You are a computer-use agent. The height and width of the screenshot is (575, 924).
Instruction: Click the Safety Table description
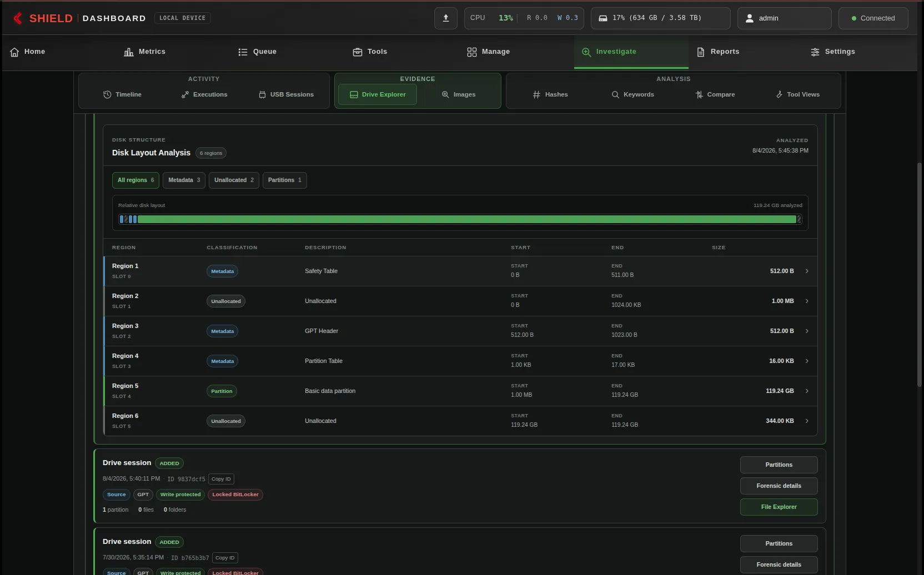321,271
